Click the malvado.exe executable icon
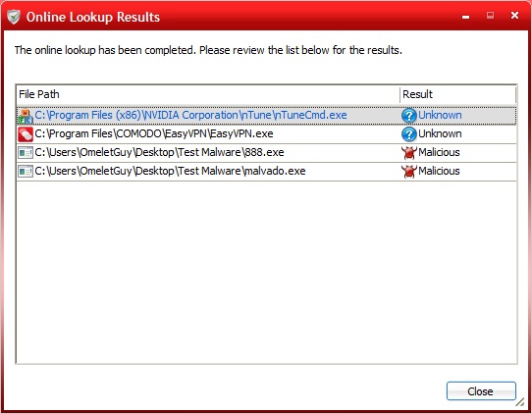532x414 pixels. click(26, 172)
